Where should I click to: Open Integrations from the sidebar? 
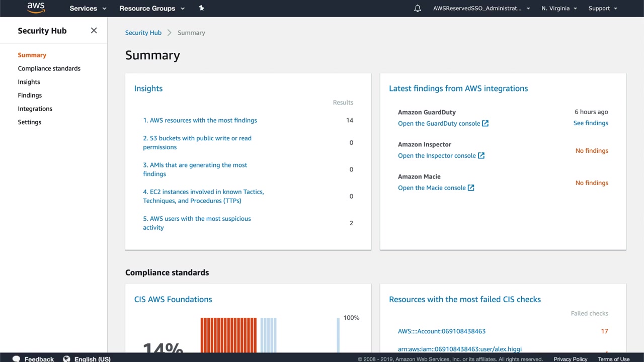pos(35,109)
